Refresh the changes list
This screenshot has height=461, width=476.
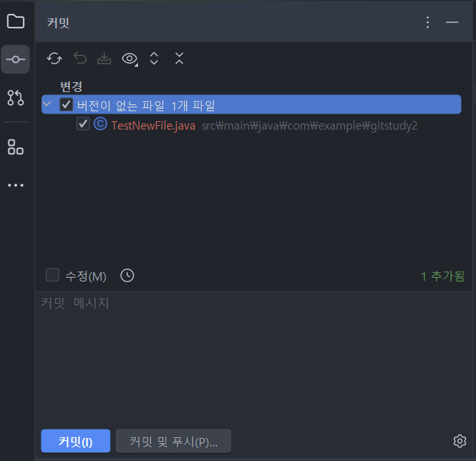pos(54,58)
